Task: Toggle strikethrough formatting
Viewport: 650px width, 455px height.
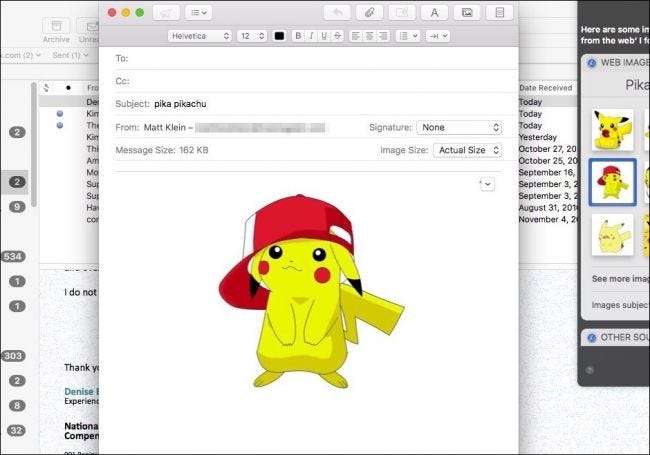Action: (337, 36)
